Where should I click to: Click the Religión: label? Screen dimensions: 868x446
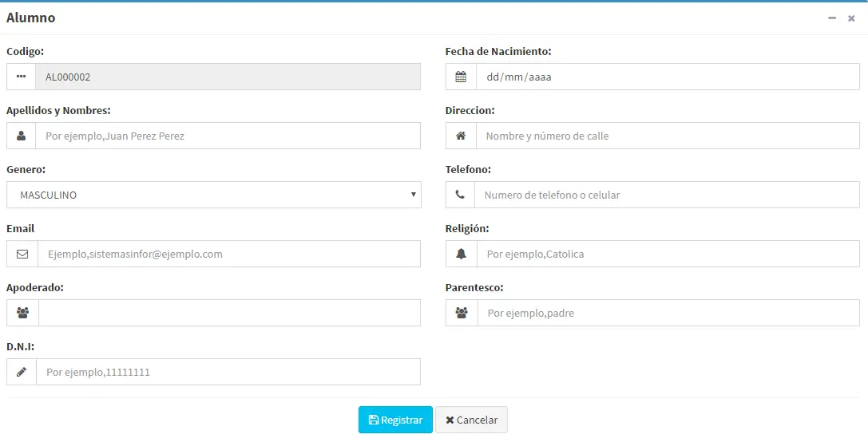click(467, 228)
